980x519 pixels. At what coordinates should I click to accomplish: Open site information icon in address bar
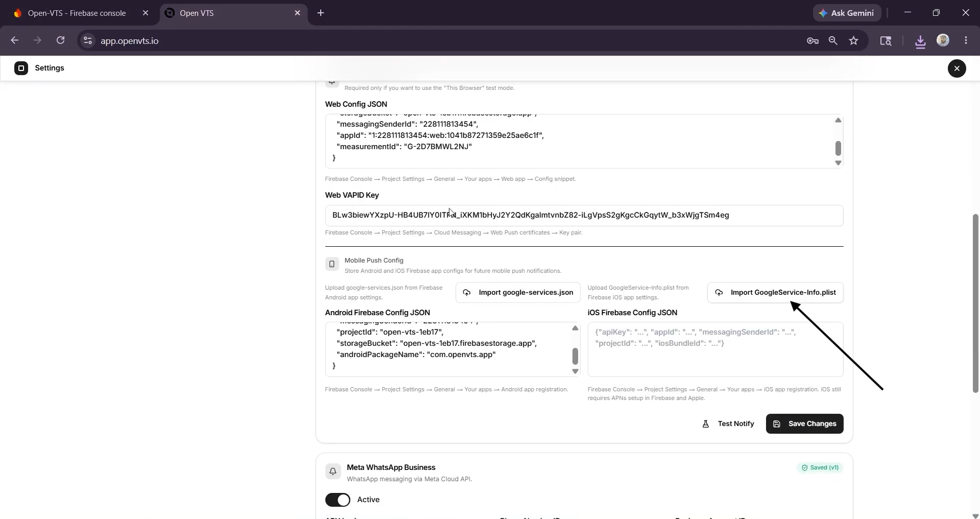tap(88, 41)
